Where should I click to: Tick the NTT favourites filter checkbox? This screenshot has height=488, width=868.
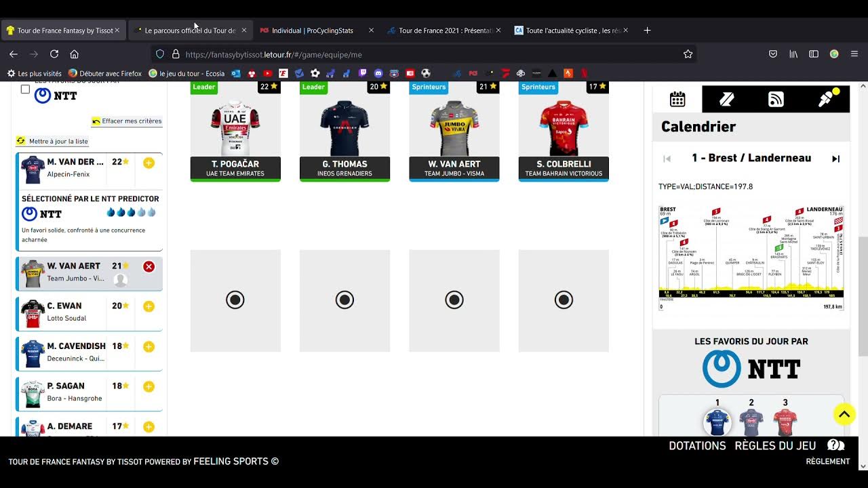point(25,89)
